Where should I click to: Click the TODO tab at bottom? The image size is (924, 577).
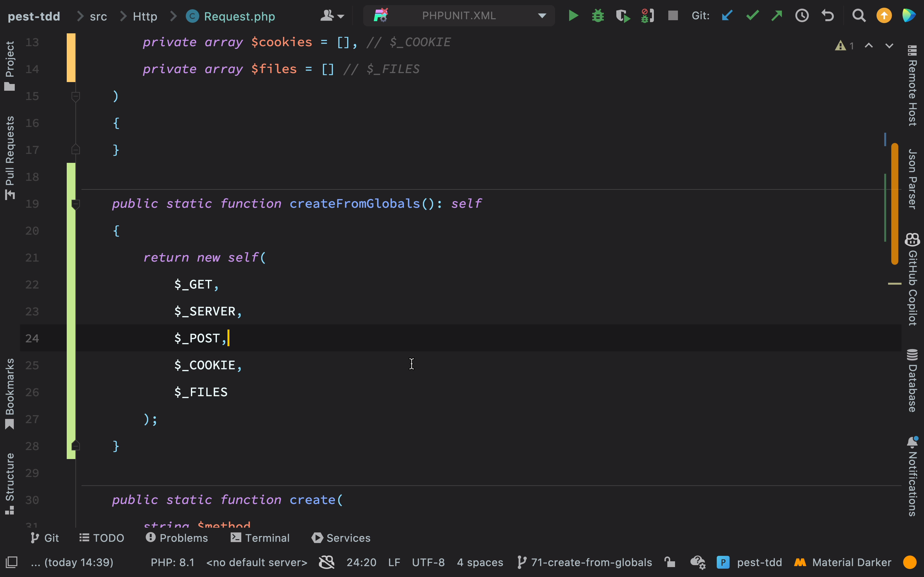coord(102,538)
